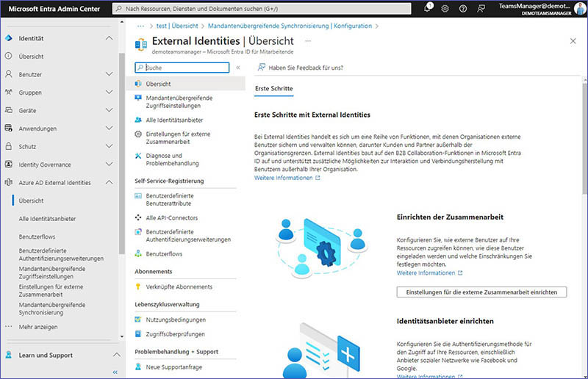
Task: Click the Alle Identitätsanbieter people icon
Action: click(138, 120)
